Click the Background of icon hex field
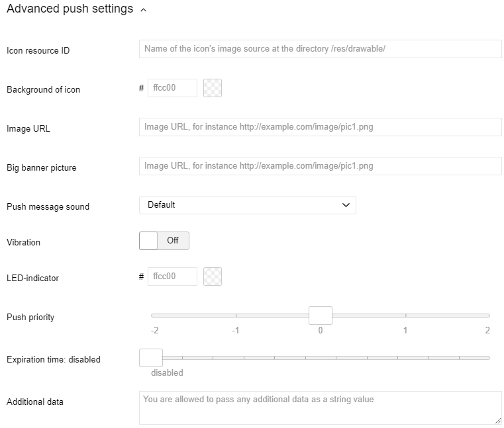504x428 pixels. tap(172, 88)
